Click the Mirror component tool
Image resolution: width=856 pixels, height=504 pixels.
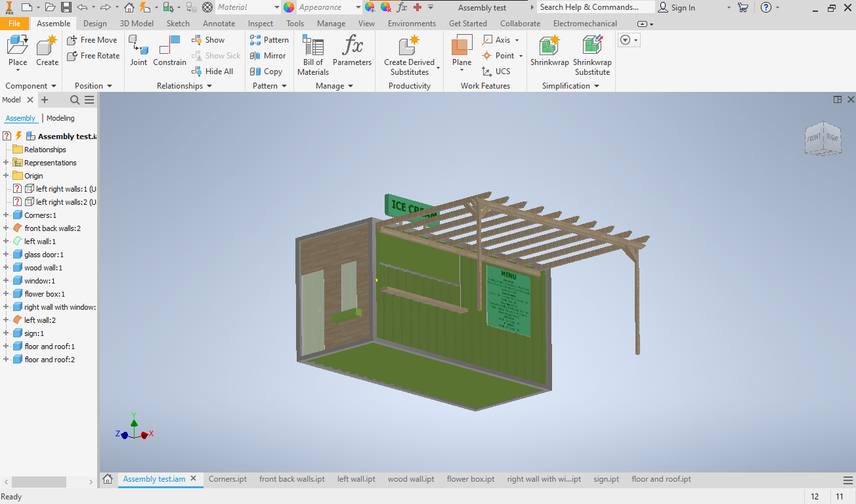[x=268, y=56]
